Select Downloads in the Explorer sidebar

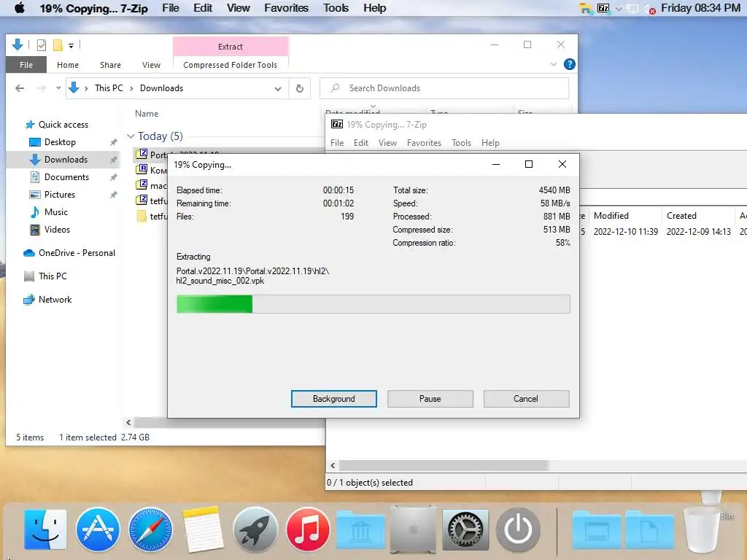66,160
